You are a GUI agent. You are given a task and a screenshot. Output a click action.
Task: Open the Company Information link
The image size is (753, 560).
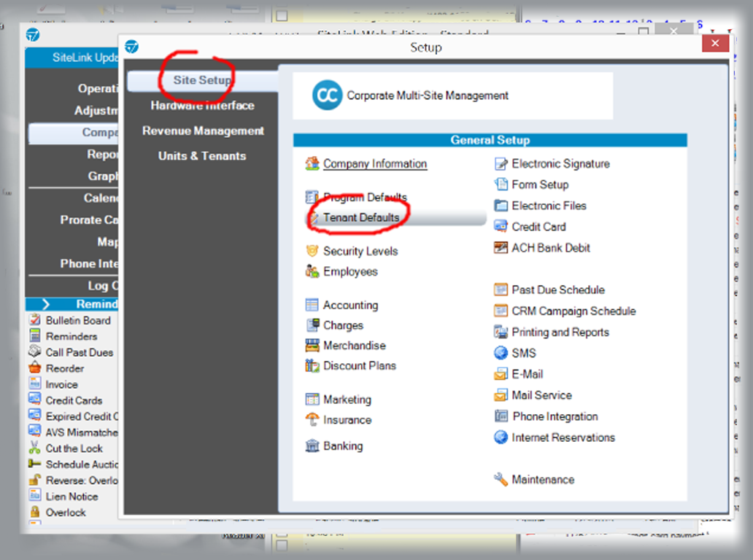(375, 164)
